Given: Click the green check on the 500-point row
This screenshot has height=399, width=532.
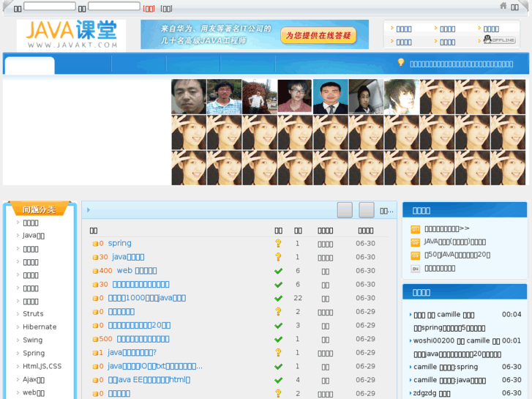Looking at the screenshot, I should (279, 339).
